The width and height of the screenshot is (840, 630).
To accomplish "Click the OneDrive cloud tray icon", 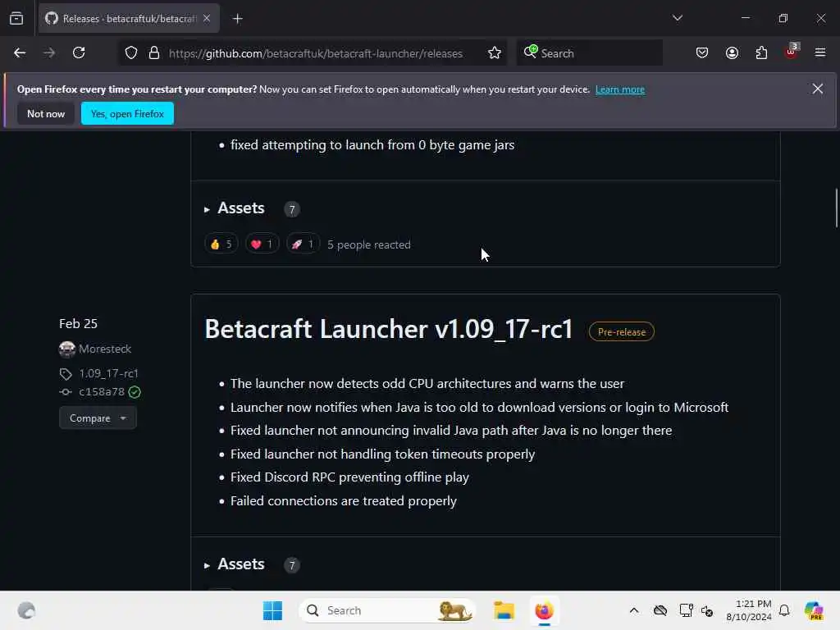I will [x=660, y=610].
